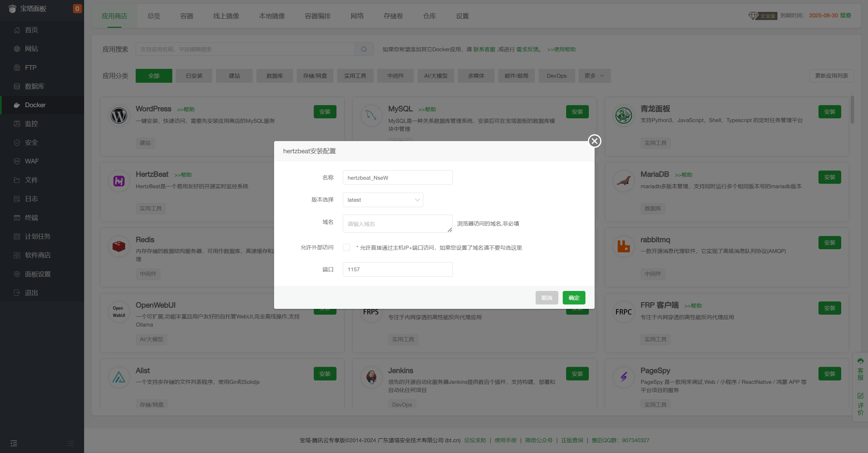The width and height of the screenshot is (868, 453).
Task: Click the 名称 field containing hertzbeat_NseW
Action: point(398,178)
